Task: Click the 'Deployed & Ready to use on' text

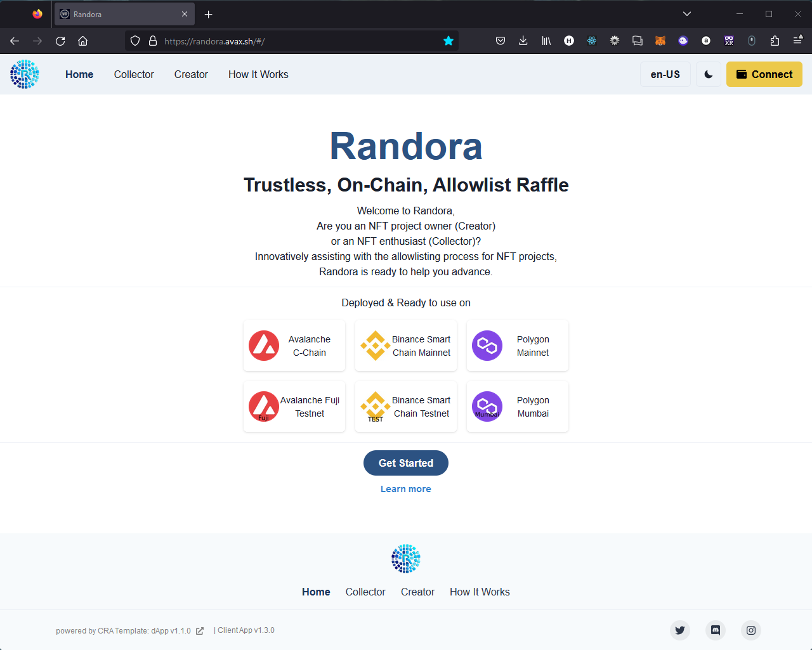Action: click(406, 302)
